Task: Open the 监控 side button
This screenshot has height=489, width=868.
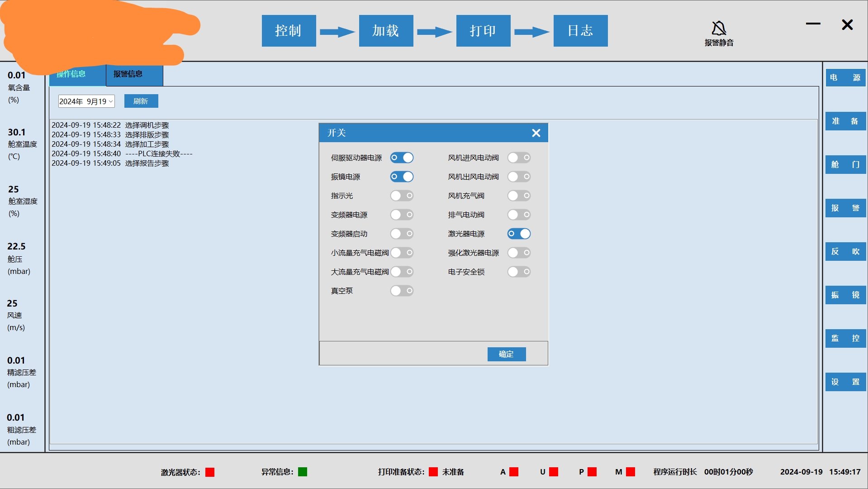Action: (x=845, y=338)
